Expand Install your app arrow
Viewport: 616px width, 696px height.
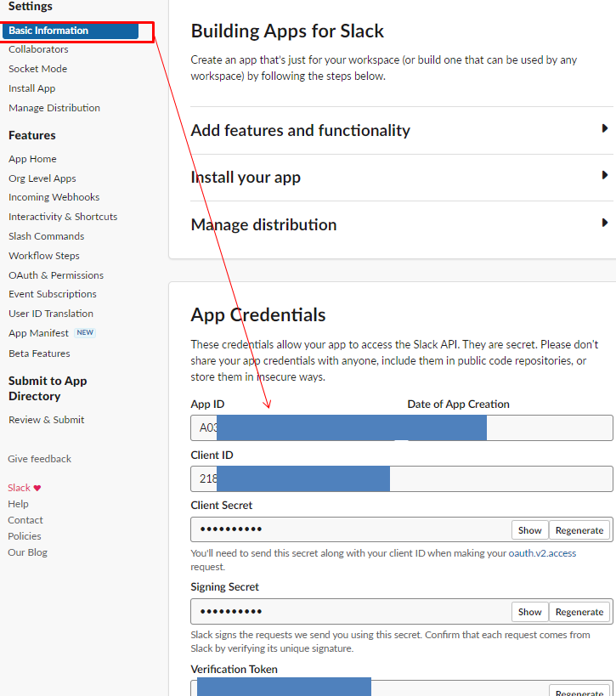604,175
